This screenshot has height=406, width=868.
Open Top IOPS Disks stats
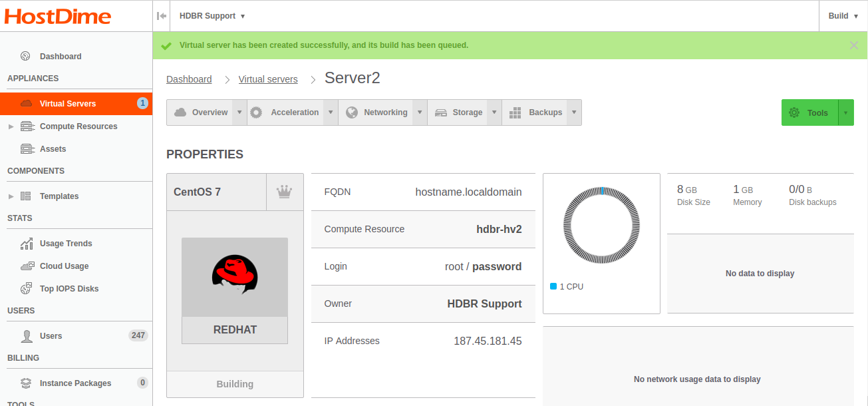click(x=69, y=289)
